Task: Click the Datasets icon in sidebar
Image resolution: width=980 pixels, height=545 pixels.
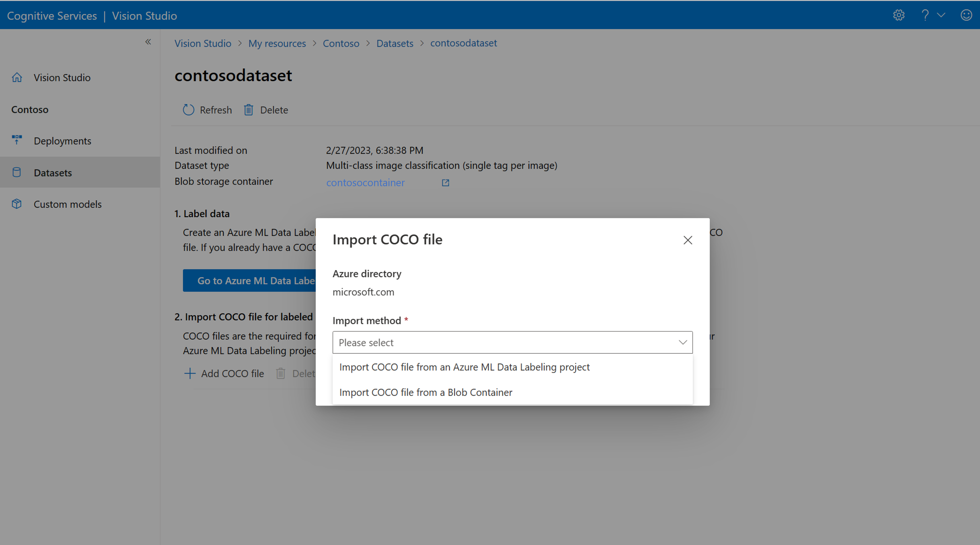Action: [x=17, y=172]
